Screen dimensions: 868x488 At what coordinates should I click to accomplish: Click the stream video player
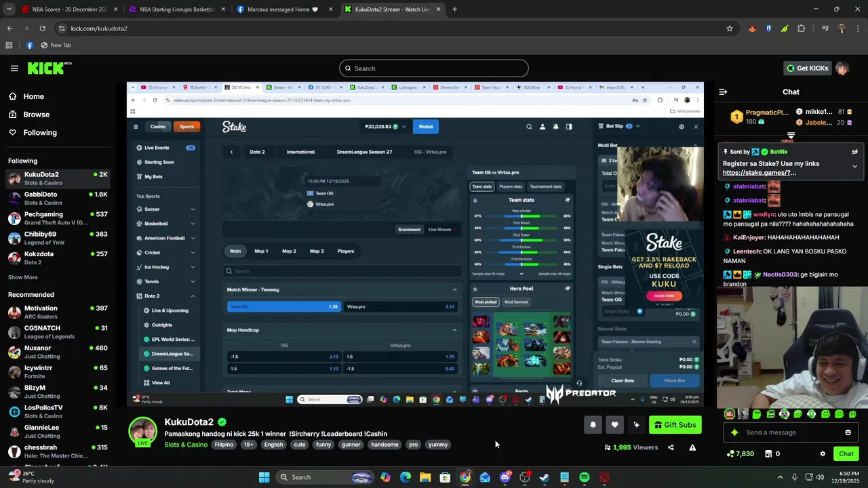[415, 244]
